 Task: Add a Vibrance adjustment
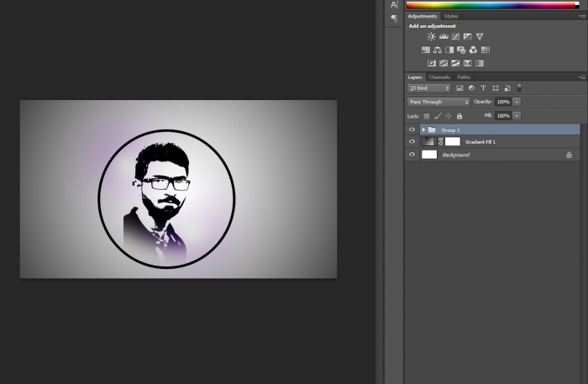click(480, 37)
